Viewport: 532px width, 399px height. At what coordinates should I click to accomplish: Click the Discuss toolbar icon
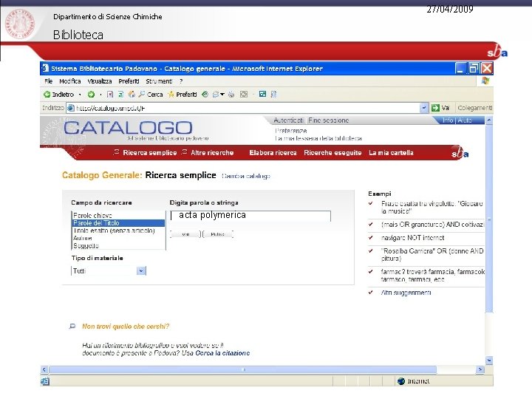[262, 94]
